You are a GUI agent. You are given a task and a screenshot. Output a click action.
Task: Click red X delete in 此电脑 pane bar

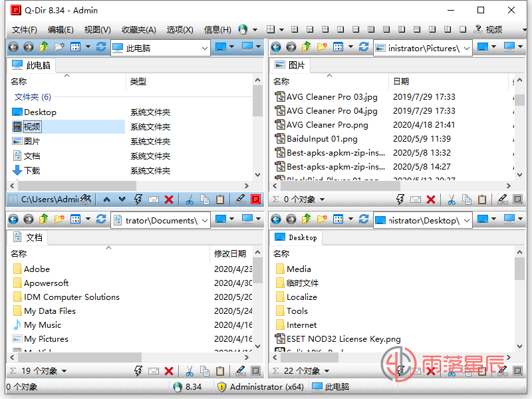(169, 199)
